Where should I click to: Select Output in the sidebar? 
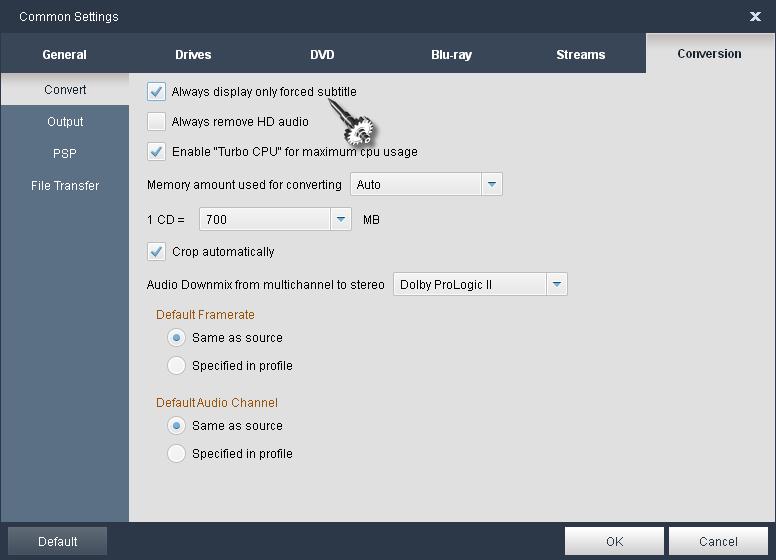[65, 122]
